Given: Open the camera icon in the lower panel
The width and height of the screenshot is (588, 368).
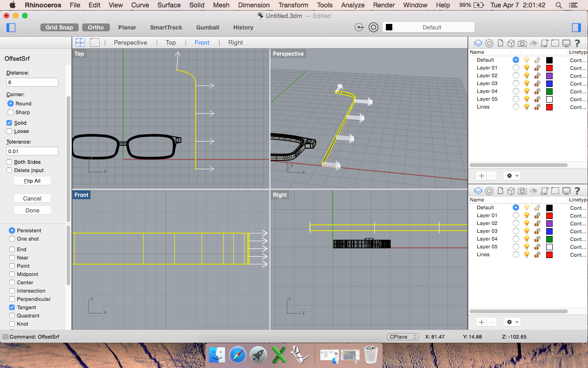Looking at the screenshot, I should point(522,191).
